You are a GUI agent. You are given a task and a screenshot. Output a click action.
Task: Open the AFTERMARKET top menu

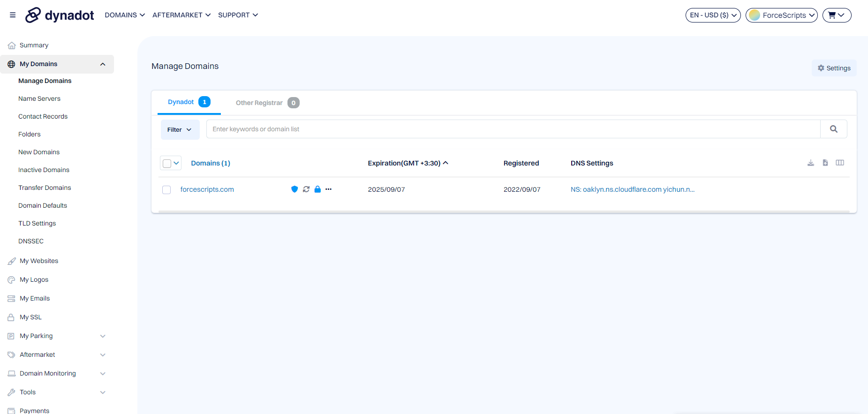tap(181, 15)
